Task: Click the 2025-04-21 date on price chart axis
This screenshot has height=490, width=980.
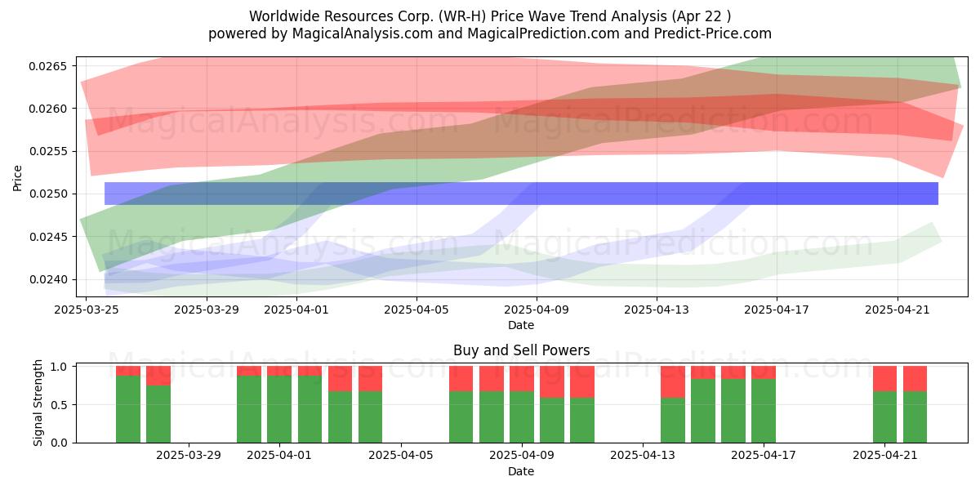Action: click(x=898, y=310)
